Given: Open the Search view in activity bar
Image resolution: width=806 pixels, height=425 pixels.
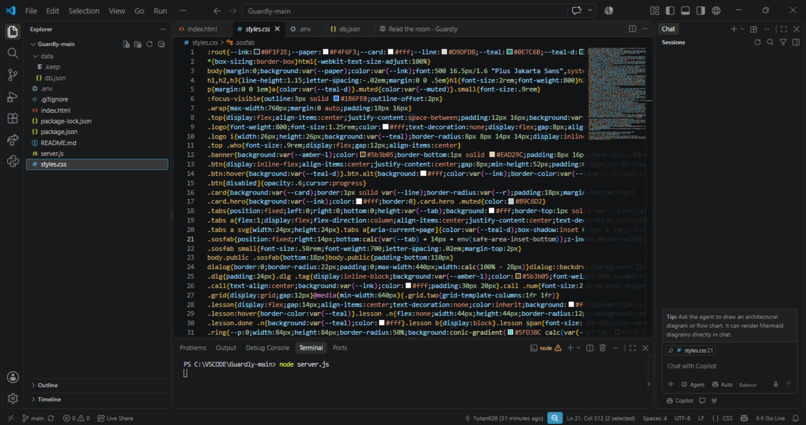Looking at the screenshot, I should click(12, 53).
